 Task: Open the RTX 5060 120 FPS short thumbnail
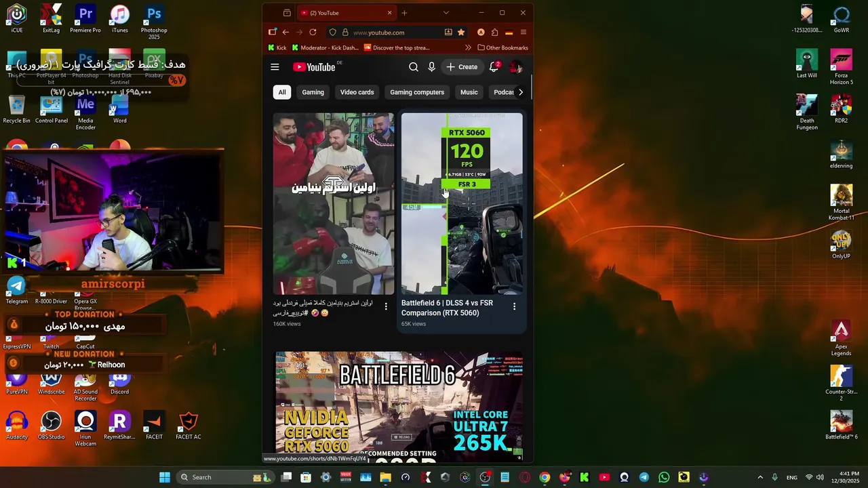(462, 203)
